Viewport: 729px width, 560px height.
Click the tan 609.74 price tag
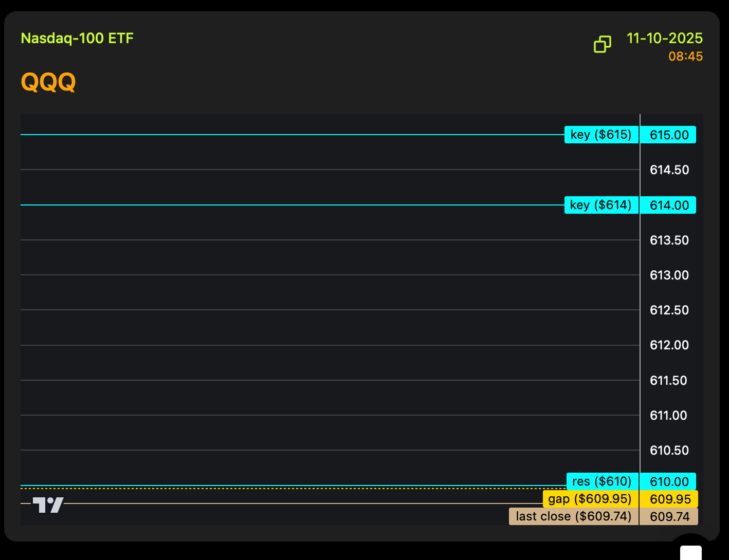click(669, 517)
